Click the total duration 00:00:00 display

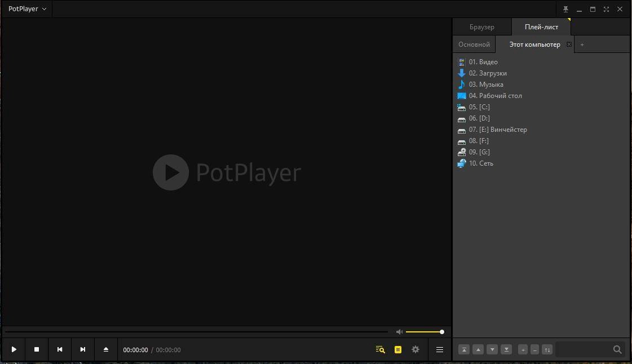tap(168, 350)
